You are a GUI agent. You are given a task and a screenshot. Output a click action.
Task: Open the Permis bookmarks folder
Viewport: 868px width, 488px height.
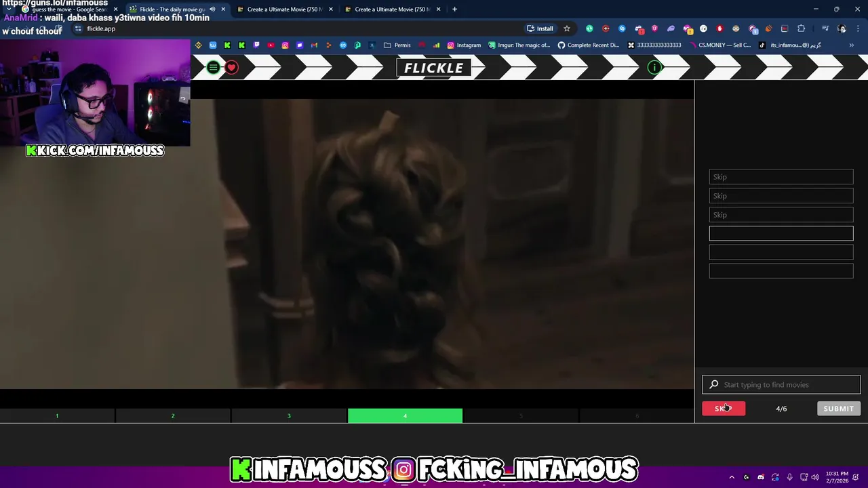397,45
